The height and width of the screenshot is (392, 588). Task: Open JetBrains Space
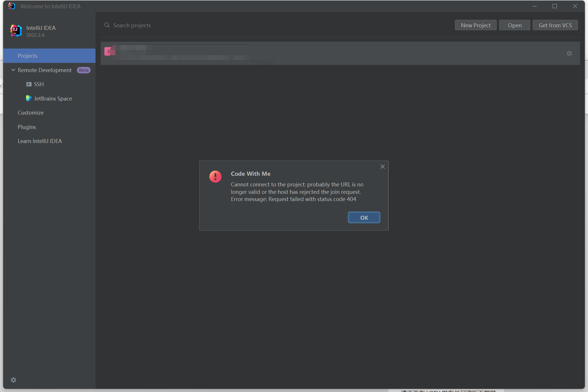[x=53, y=99]
